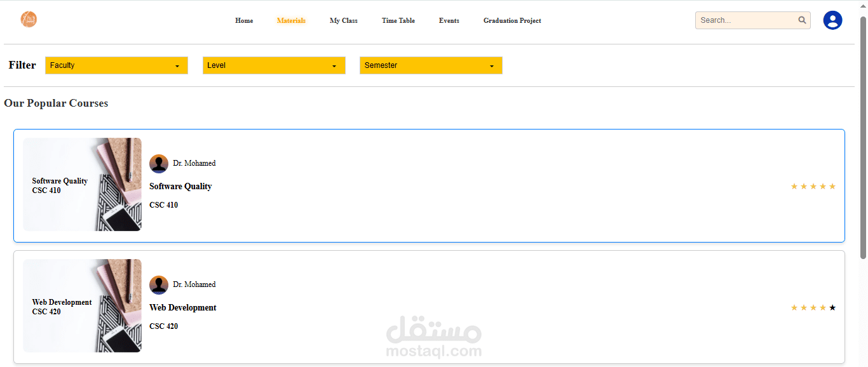The width and height of the screenshot is (868, 367).
Task: Click the page vertical scrollbar
Action: click(x=863, y=137)
